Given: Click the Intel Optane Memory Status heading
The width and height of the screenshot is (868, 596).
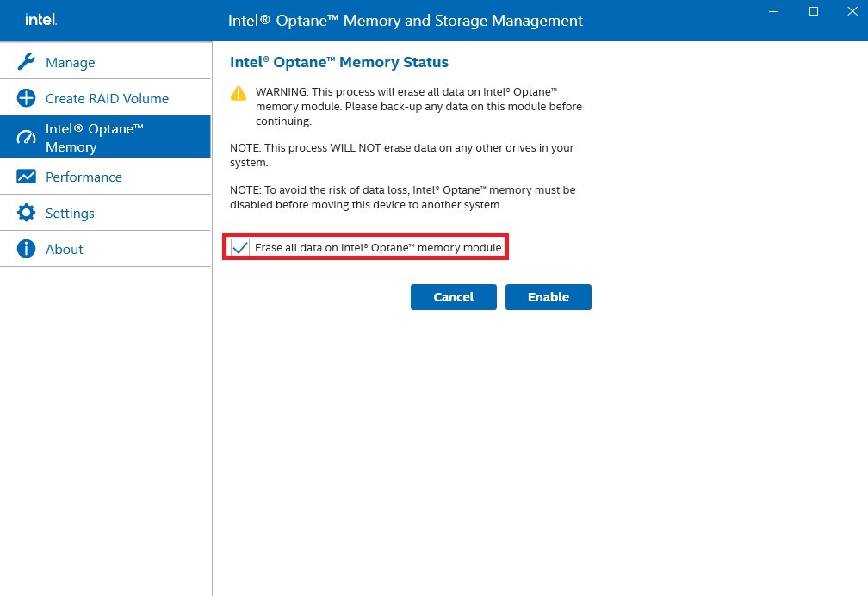Looking at the screenshot, I should 338,62.
